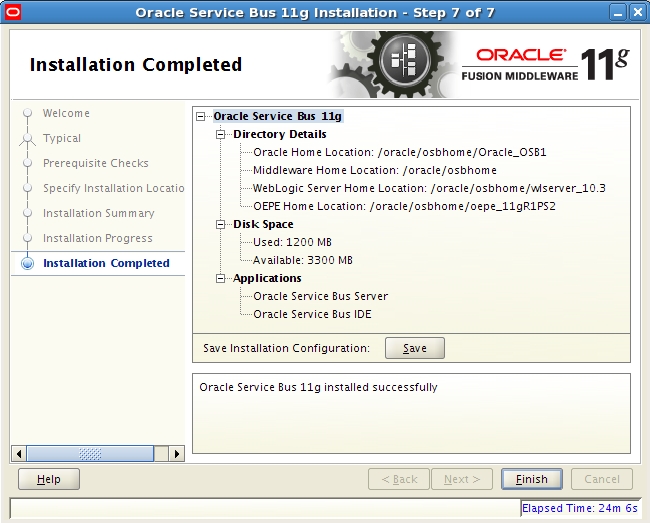Select the Applications tree label
This screenshot has height=523, width=650.
point(267,278)
